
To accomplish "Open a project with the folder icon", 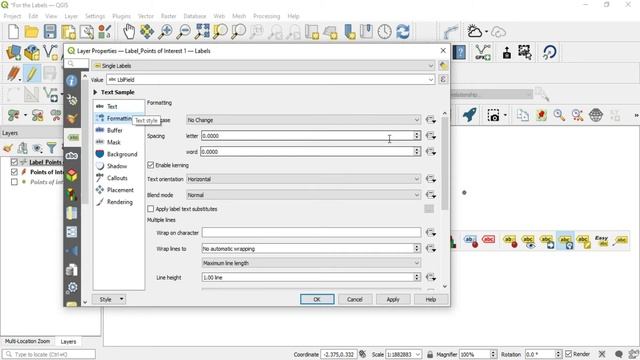I will pyautogui.click(x=31, y=31).
